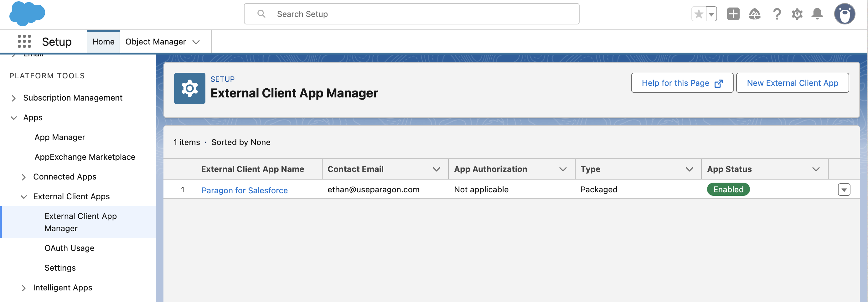This screenshot has height=302, width=868.
Task: Open App Status column menu chevron
Action: [816, 169]
